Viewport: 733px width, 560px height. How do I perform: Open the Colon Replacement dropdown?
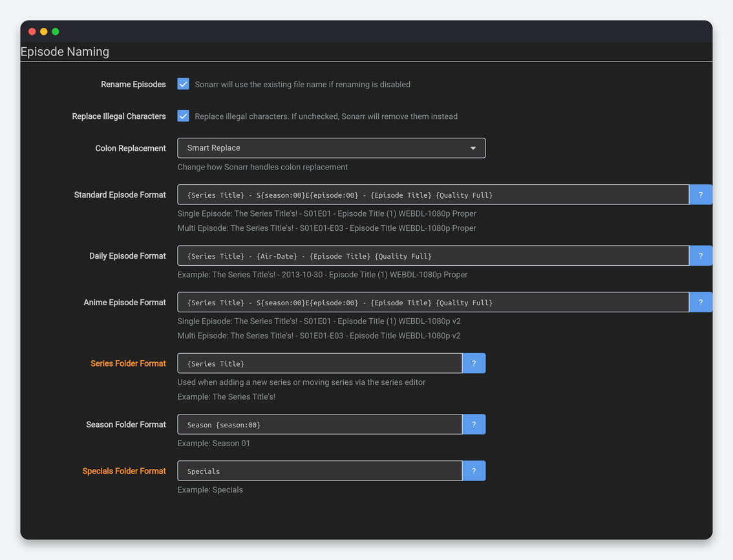(x=332, y=148)
